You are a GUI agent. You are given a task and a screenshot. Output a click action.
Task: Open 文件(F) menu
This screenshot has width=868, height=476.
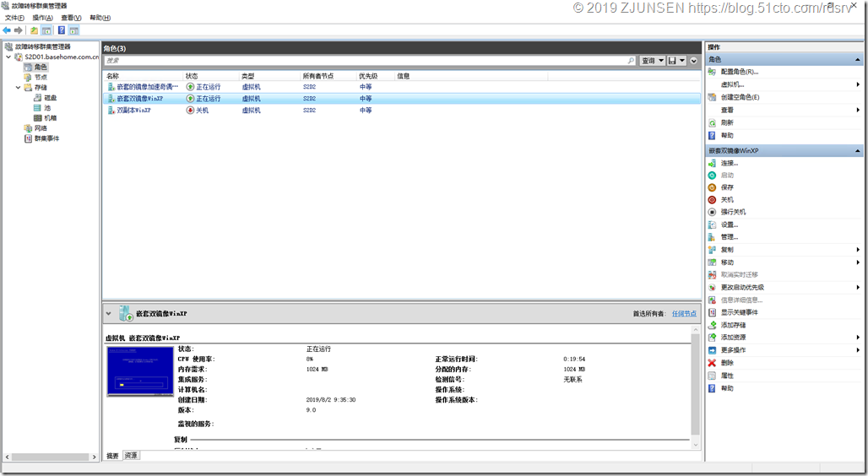(14, 18)
